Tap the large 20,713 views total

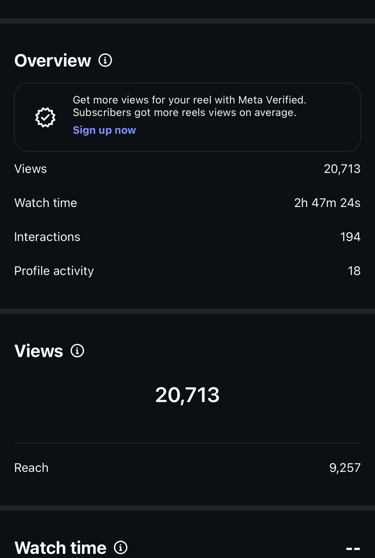(x=188, y=395)
